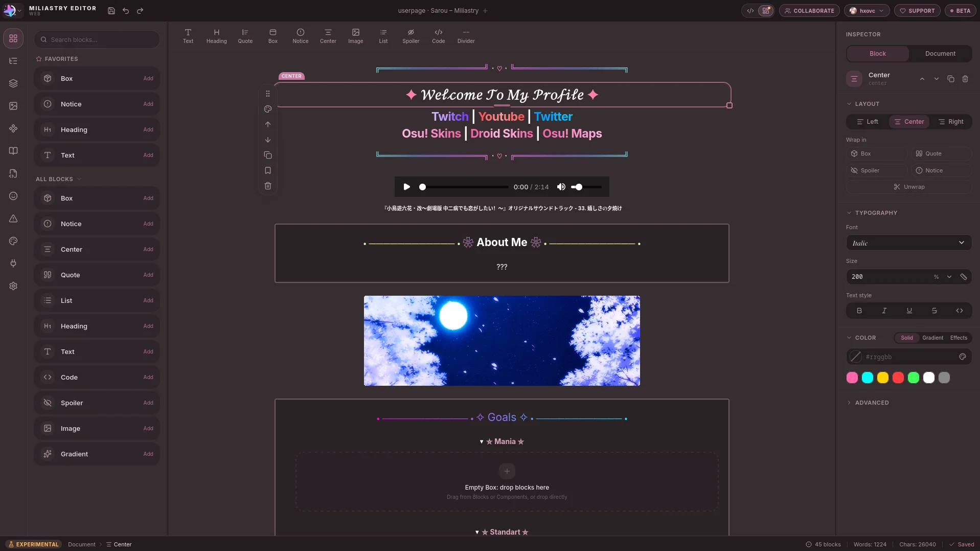Viewport: 980px width, 551px height.
Task: Open the size unit dropdown
Action: coord(949,277)
